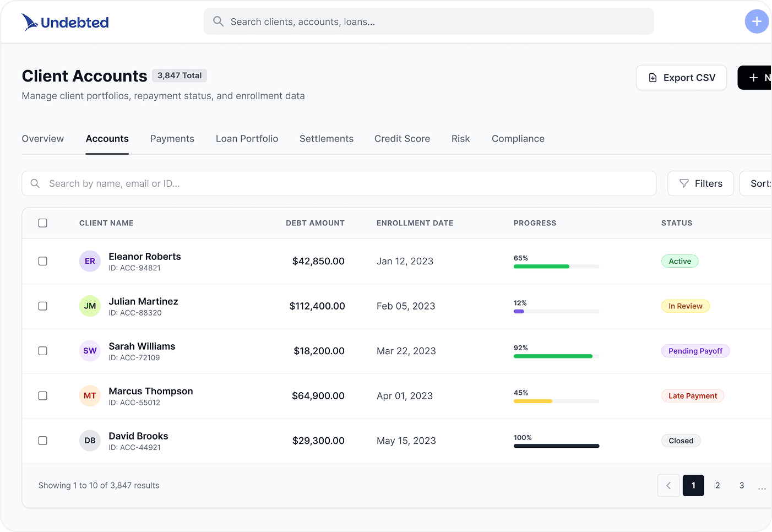This screenshot has height=532, width=772.
Task: Select Julian Martinez row checkbox
Action: (43, 306)
